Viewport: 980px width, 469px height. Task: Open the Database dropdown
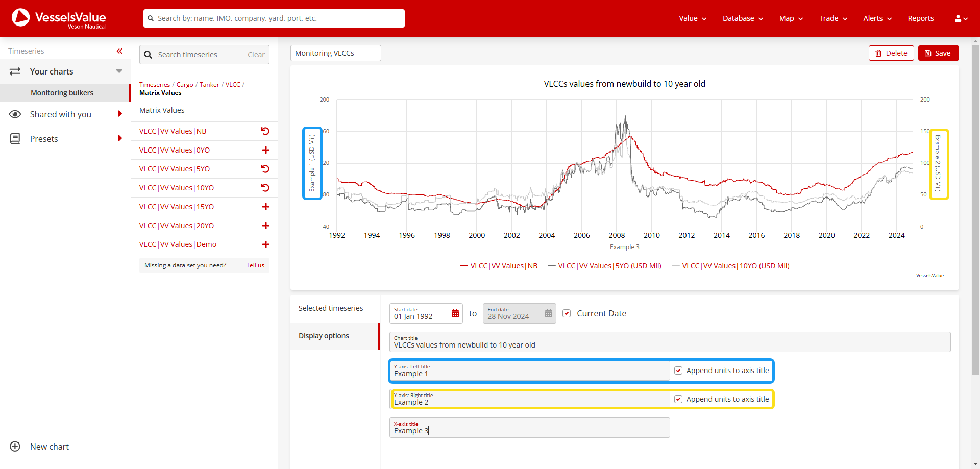[x=742, y=18]
